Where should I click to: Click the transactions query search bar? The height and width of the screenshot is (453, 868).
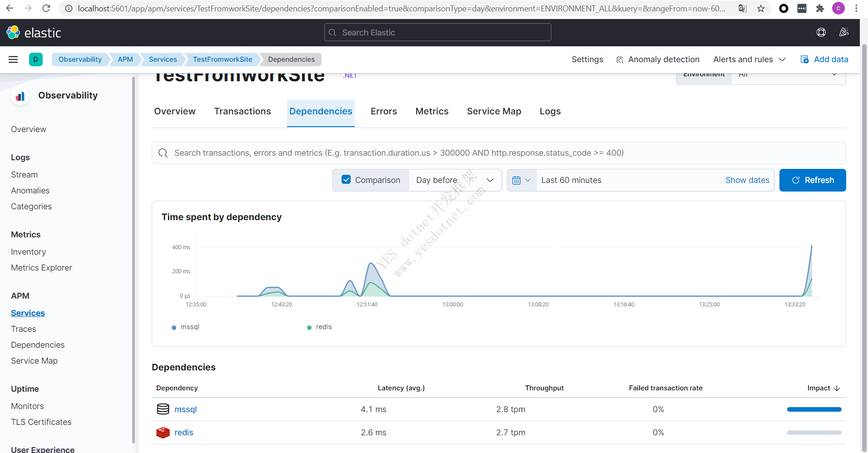click(x=499, y=153)
